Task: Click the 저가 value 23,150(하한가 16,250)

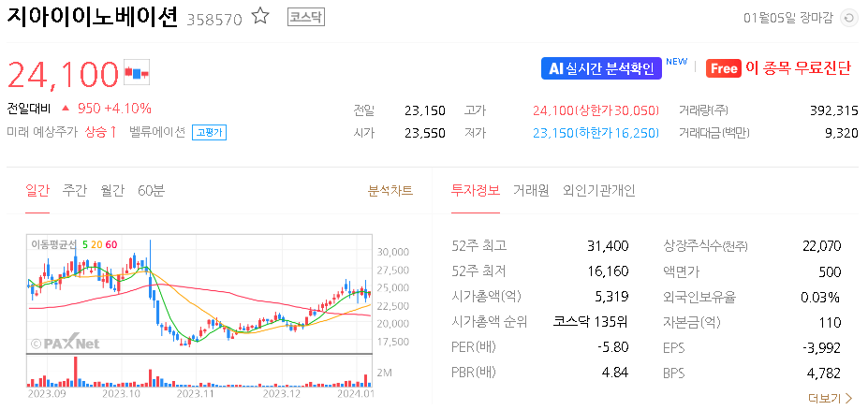Action: 596,133
